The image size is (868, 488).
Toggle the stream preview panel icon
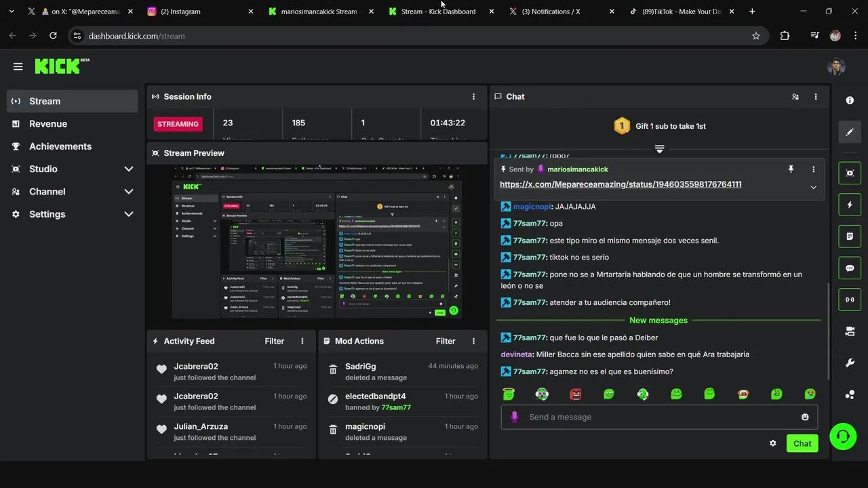(x=850, y=173)
